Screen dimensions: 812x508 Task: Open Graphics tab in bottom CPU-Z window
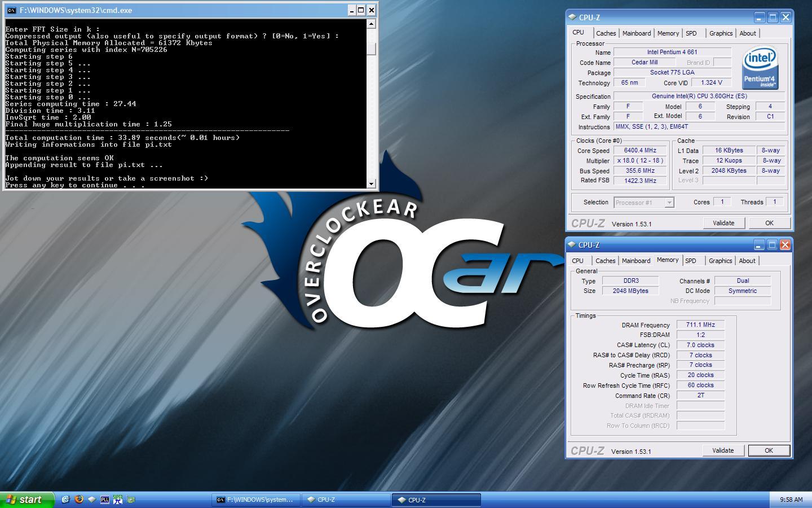(x=721, y=261)
